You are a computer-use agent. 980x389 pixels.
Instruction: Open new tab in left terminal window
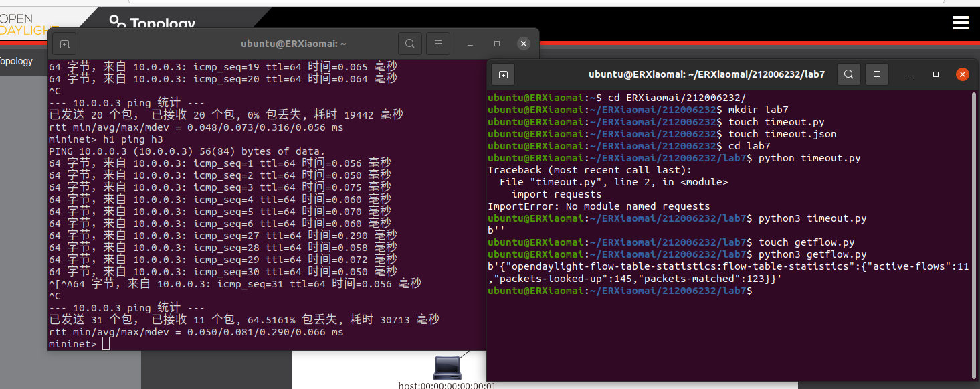point(64,44)
